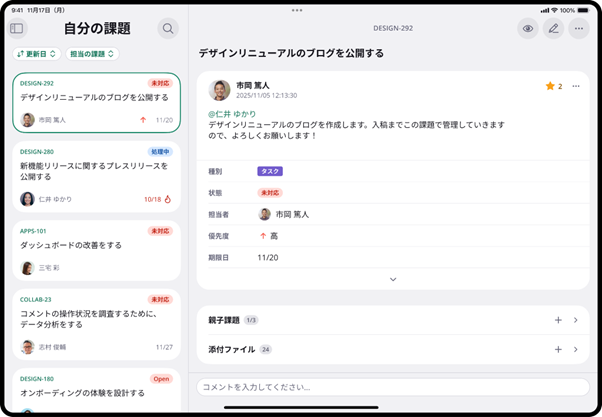Click the comment input field
The width and height of the screenshot is (602, 417).
click(392, 386)
